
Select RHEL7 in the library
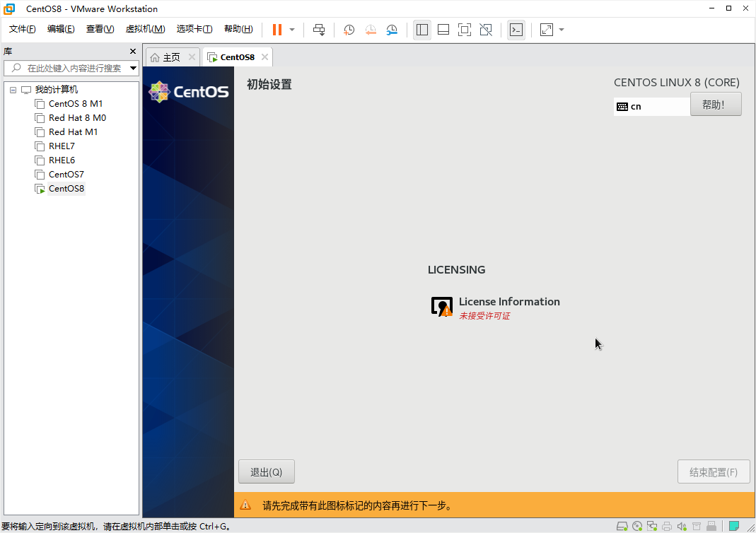click(62, 146)
